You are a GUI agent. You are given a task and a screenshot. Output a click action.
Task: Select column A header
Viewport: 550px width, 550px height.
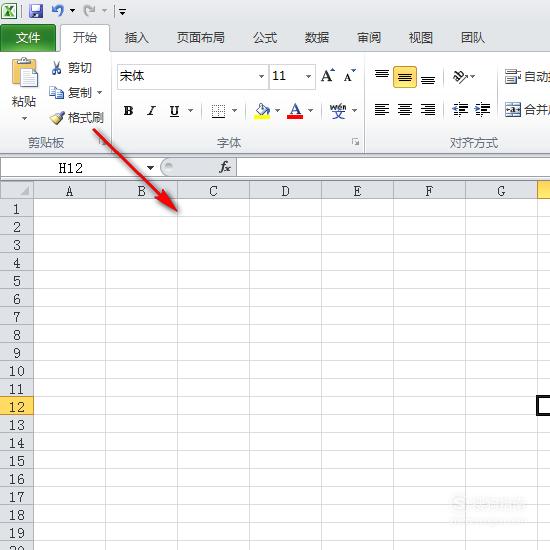pos(69,191)
